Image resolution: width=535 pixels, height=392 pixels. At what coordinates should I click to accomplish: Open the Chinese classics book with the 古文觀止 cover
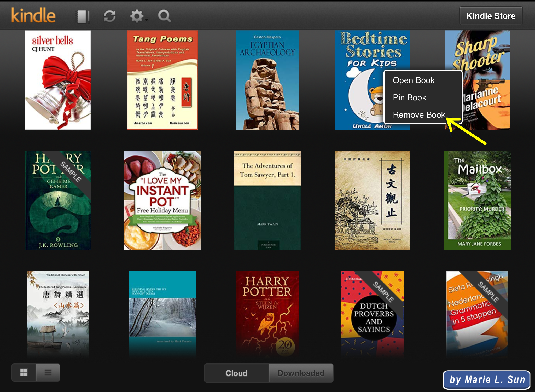[373, 200]
